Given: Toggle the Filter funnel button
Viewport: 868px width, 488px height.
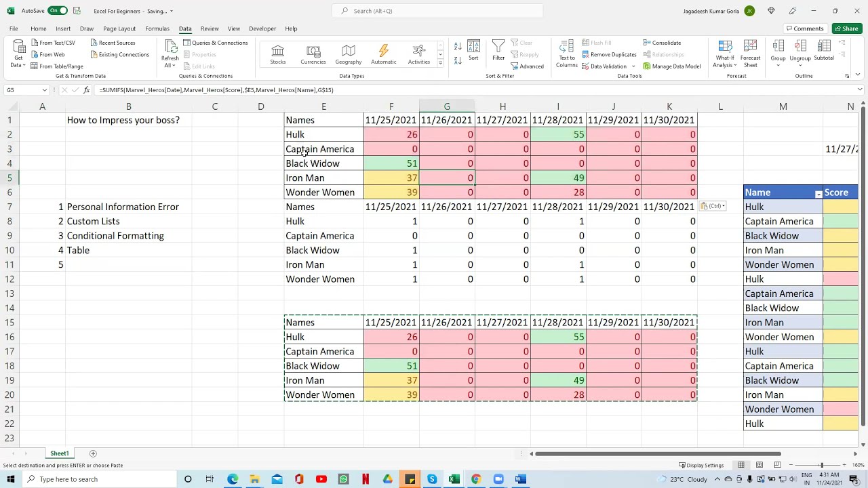Looking at the screenshot, I should (498, 50).
